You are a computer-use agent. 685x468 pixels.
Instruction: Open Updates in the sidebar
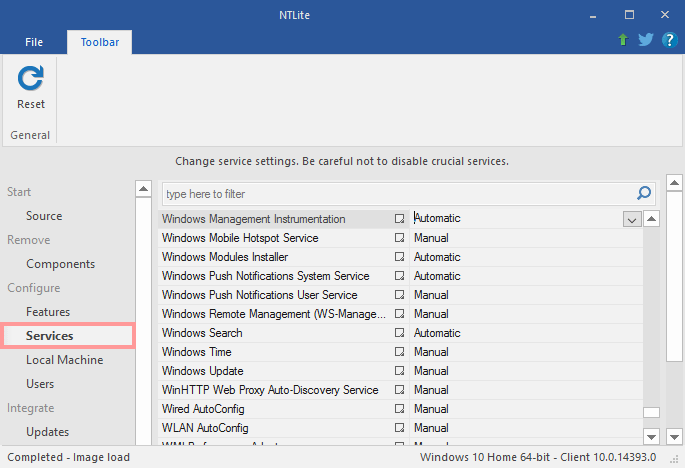tap(48, 432)
